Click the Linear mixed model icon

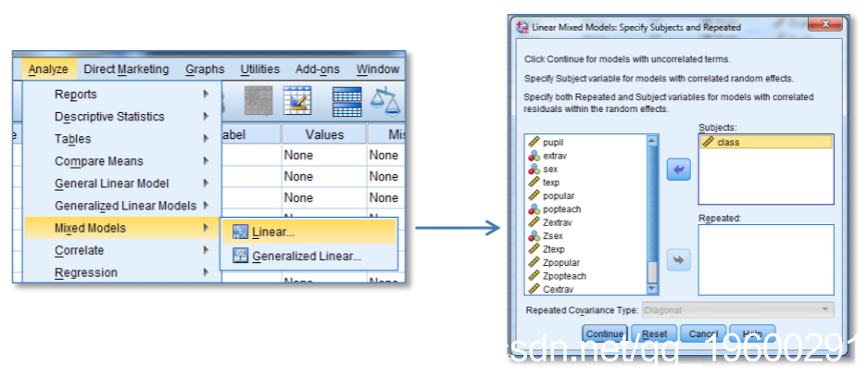(x=241, y=232)
